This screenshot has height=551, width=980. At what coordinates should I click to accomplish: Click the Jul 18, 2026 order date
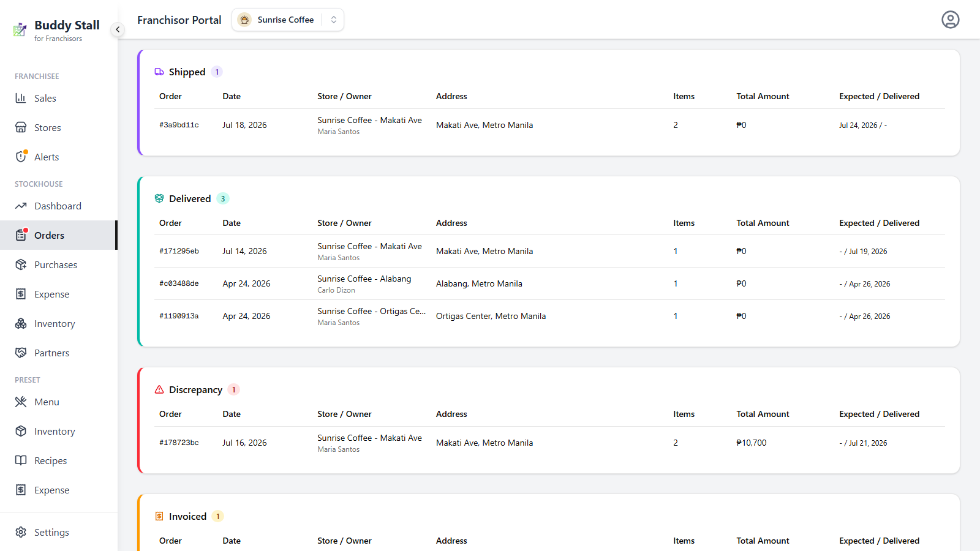[245, 125]
